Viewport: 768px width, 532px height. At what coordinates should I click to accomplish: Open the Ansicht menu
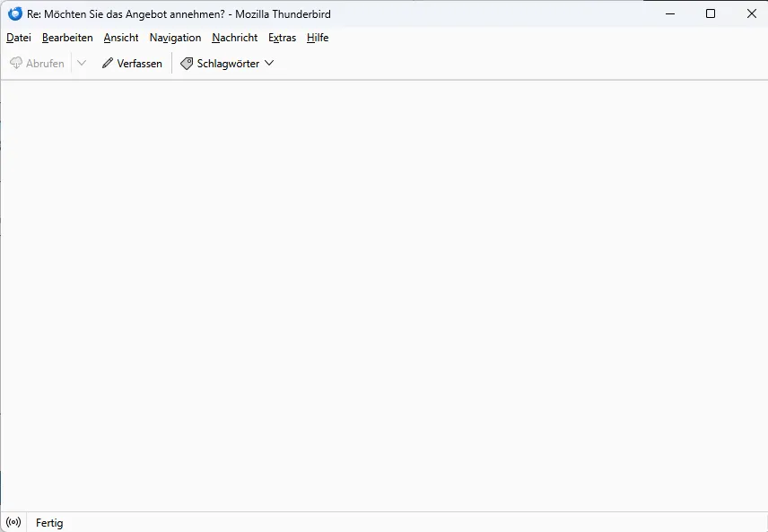point(121,38)
